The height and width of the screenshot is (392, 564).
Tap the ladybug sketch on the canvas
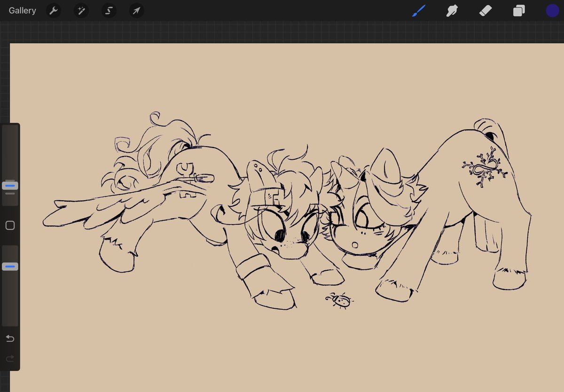[340, 301]
